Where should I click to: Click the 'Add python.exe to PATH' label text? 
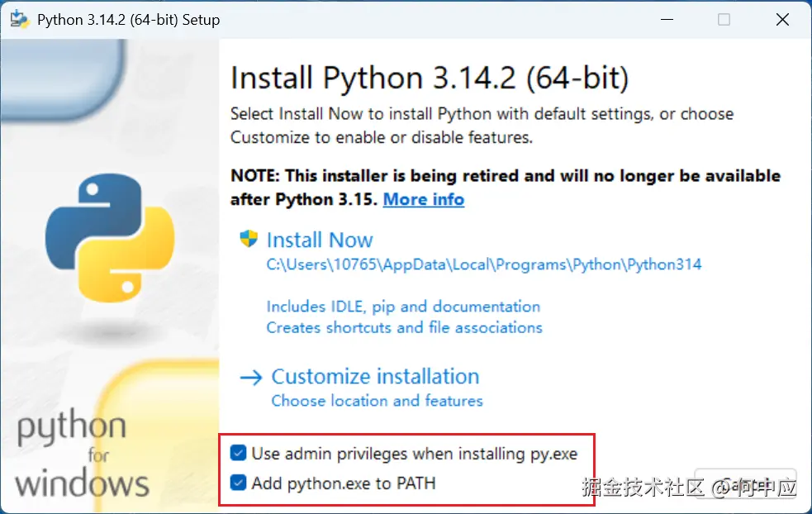point(343,483)
